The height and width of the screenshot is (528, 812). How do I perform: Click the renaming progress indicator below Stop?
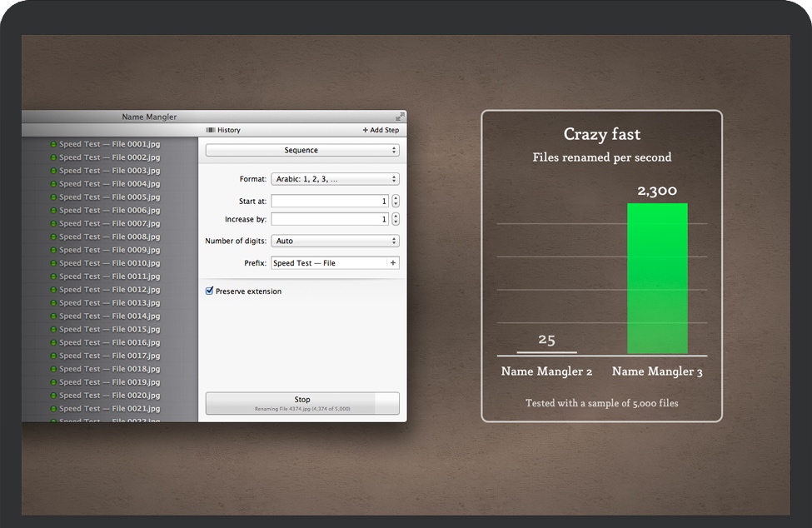tap(301, 407)
